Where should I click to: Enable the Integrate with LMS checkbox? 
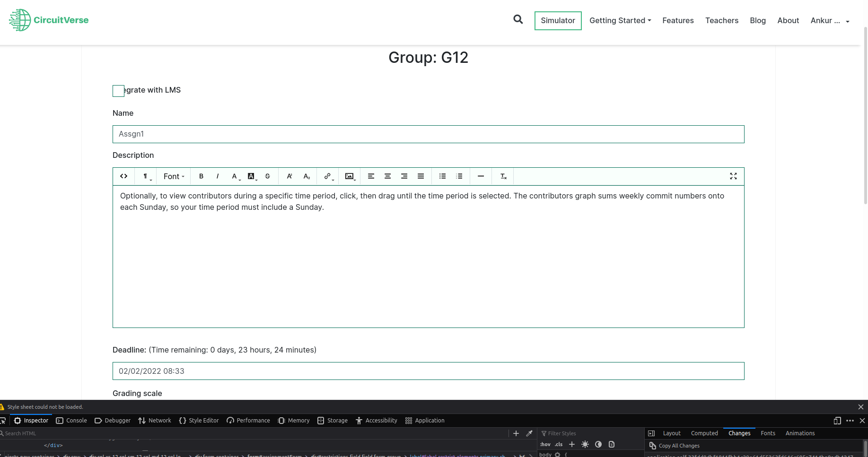pos(118,91)
